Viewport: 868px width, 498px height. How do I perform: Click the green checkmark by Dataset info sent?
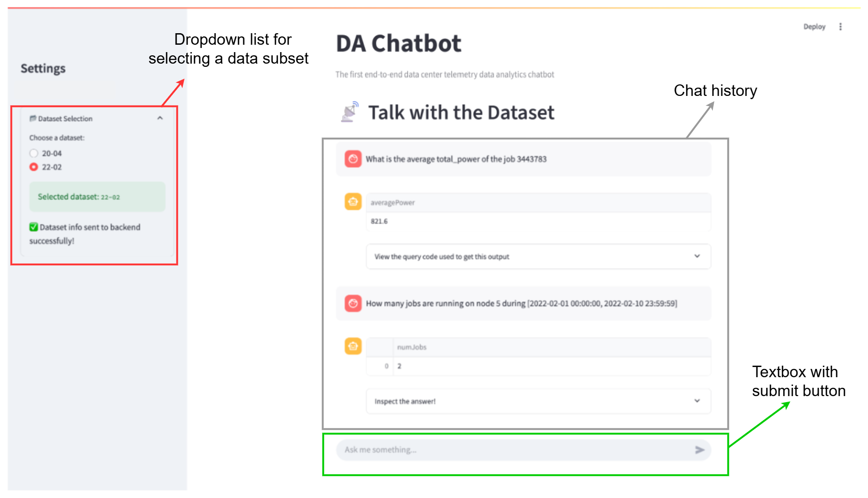[x=34, y=227]
